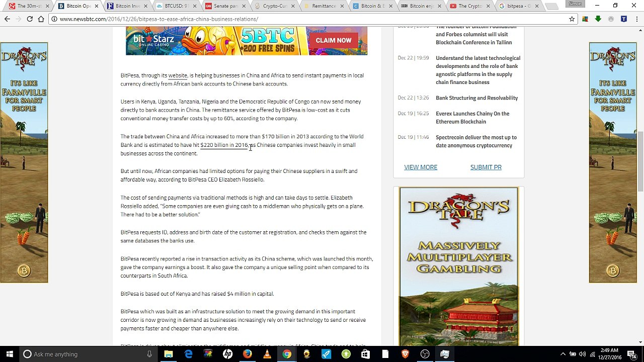The width and height of the screenshot is (644, 362).
Task: Click the page vertical scrollbar thumb
Action: pyautogui.click(x=640, y=161)
